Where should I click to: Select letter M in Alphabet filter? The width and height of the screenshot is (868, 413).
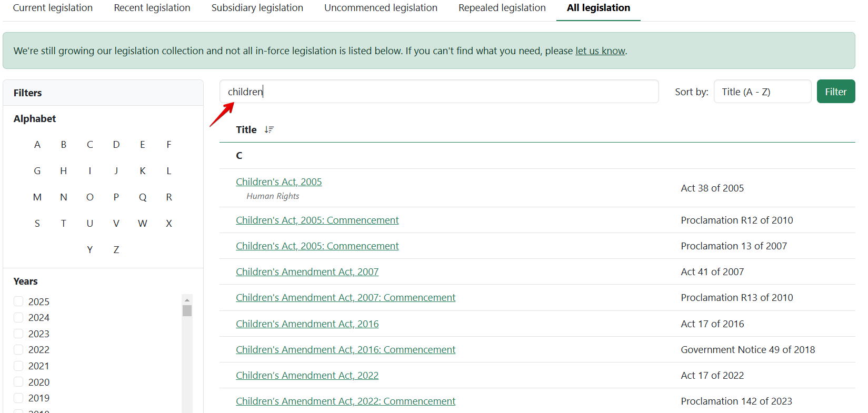click(x=37, y=197)
